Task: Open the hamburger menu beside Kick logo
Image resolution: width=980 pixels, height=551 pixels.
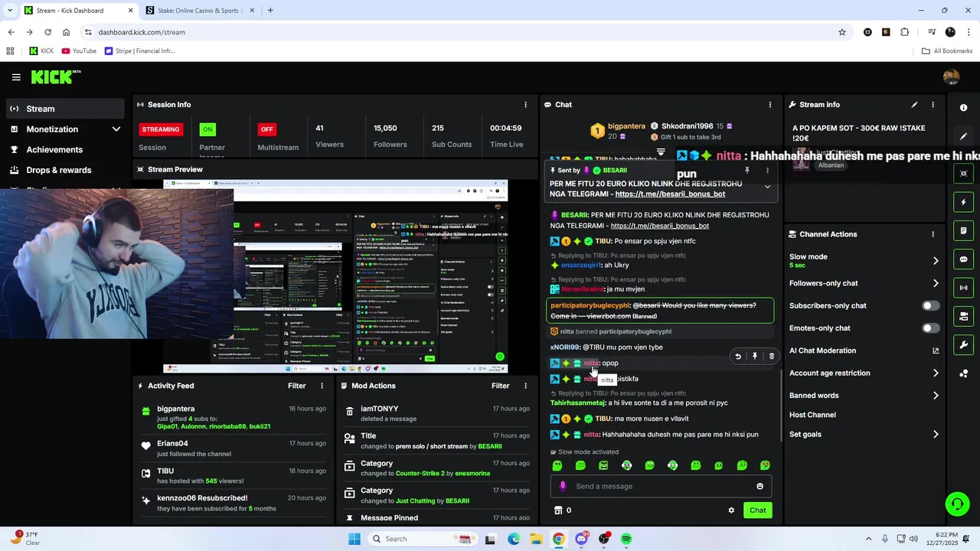Action: (16, 77)
